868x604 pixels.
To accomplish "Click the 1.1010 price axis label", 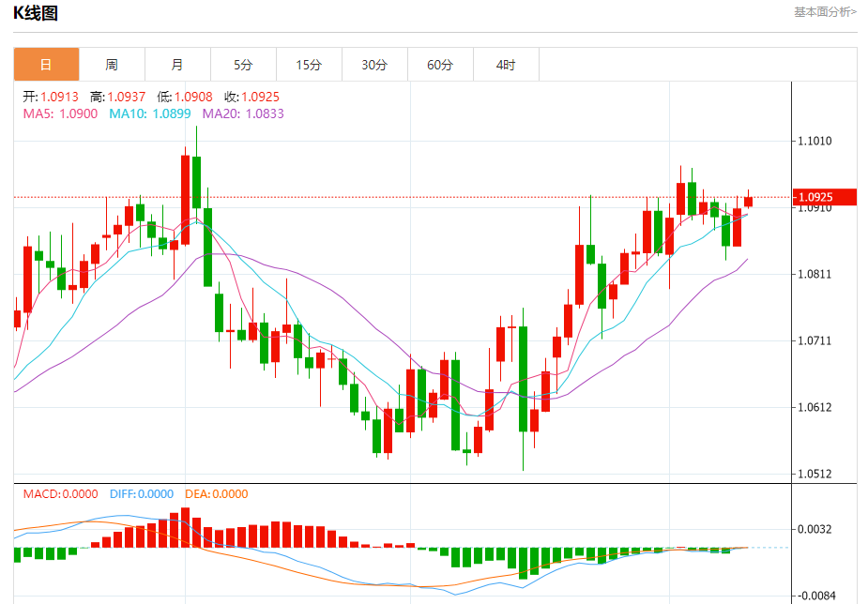I will point(815,141).
